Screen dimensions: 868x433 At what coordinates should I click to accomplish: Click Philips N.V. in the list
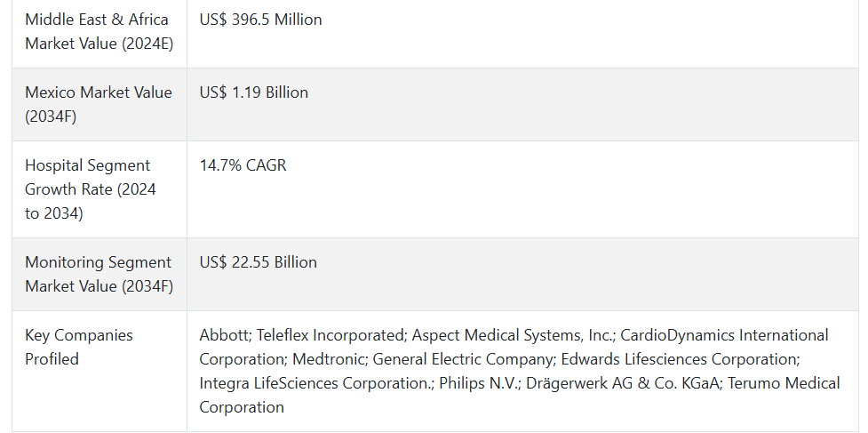click(x=479, y=383)
